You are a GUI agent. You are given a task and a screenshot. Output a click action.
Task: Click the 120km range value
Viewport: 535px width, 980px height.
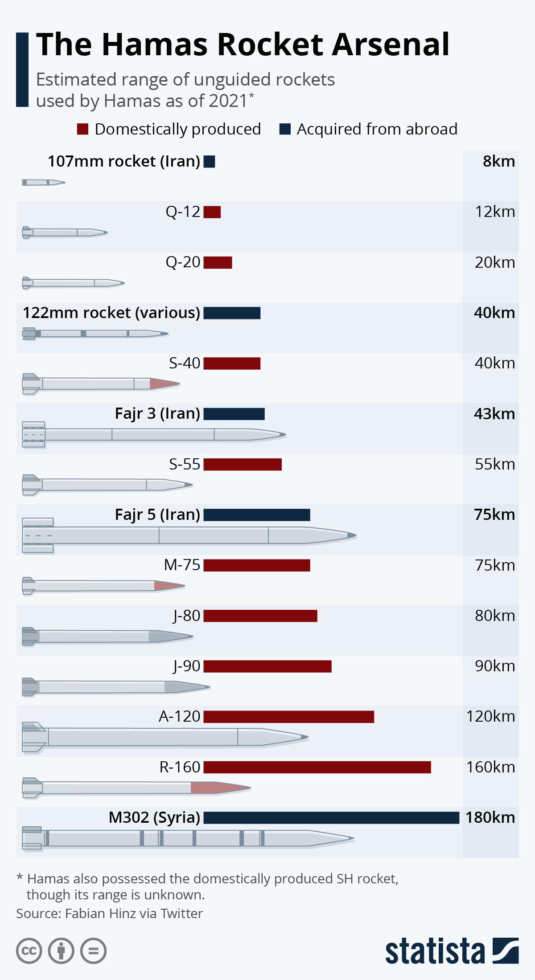[x=490, y=716]
